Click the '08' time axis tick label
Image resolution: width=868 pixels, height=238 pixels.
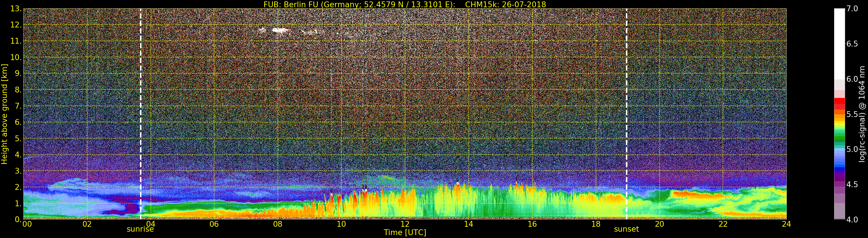(278, 224)
